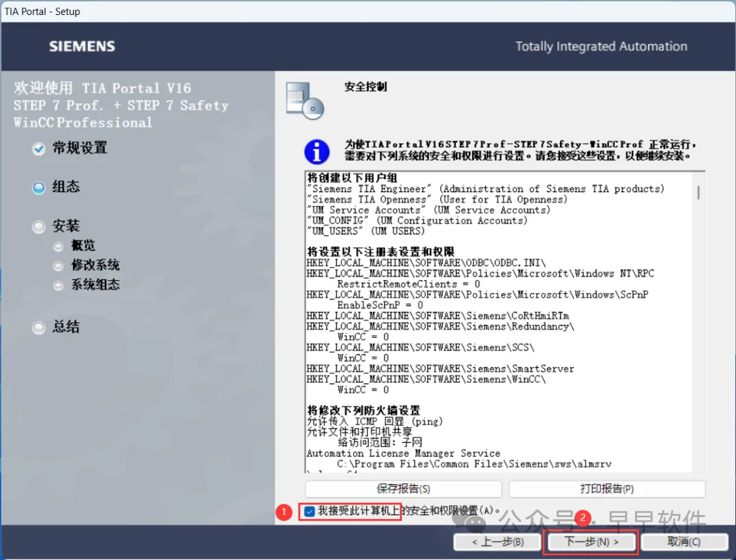Screen dimensions: 736x560
Task: Click the Siemens\SCS registry line
Action: pos(420,347)
